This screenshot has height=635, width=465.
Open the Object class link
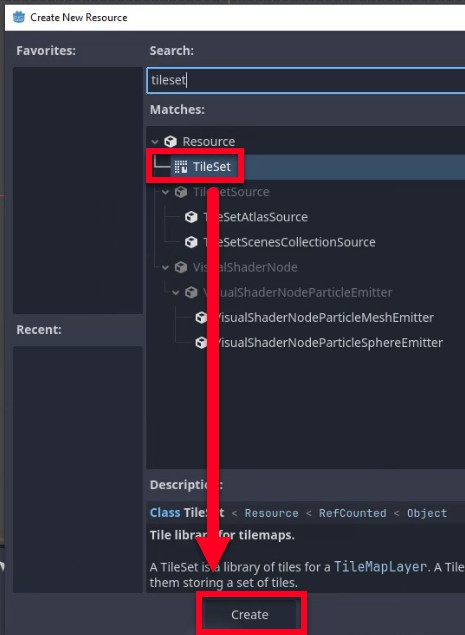click(x=427, y=513)
